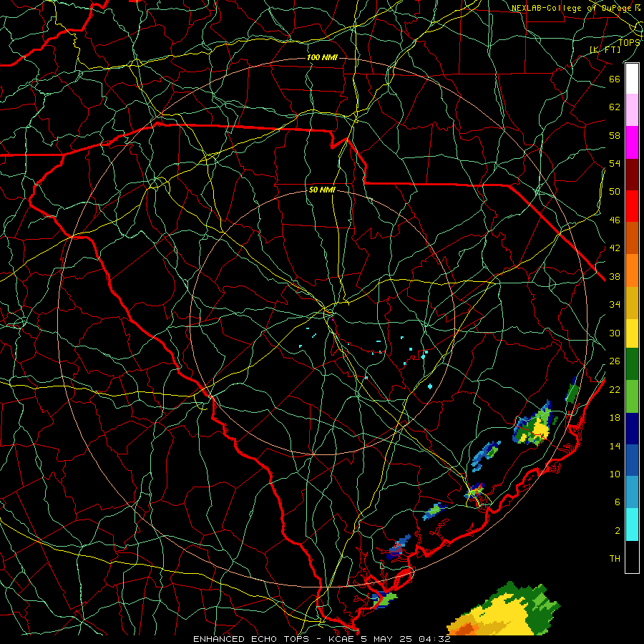Viewport: 644px width, 644px height.
Task: Click the '30' legend value
Action: 615,333
